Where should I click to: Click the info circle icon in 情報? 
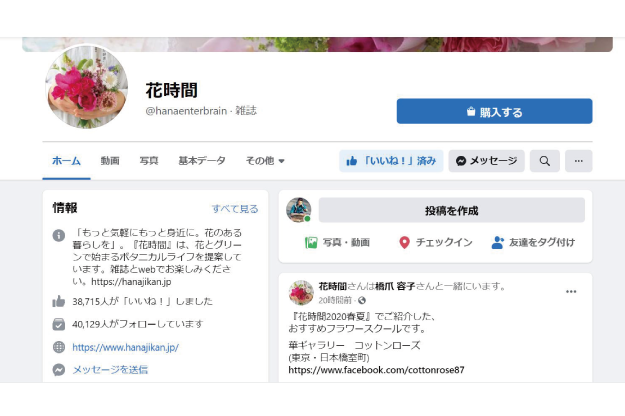point(59,235)
